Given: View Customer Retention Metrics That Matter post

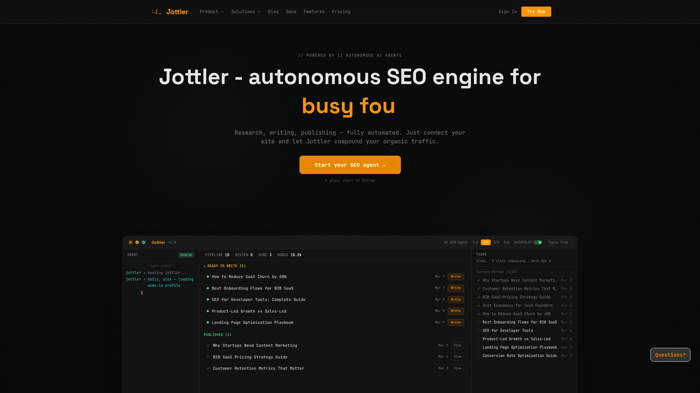Looking at the screenshot, I should tap(457, 368).
